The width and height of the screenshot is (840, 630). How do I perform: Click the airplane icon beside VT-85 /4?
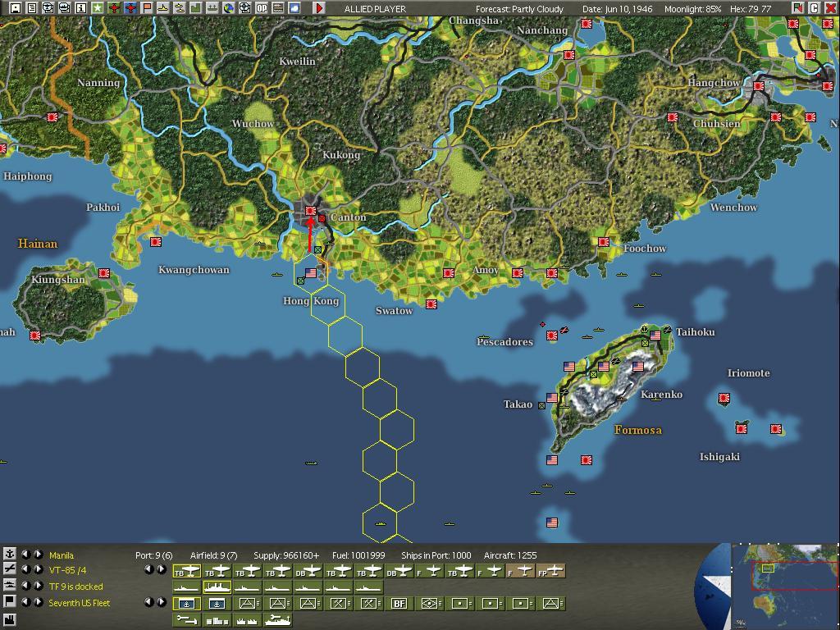[x=9, y=569]
